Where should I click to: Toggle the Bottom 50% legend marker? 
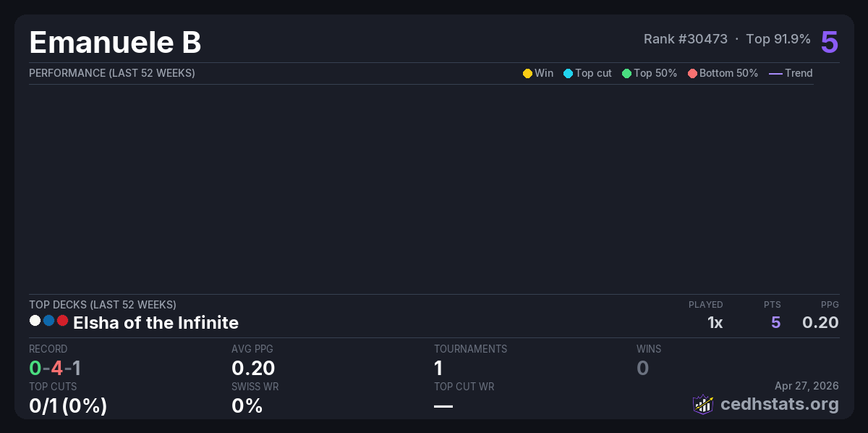click(692, 73)
